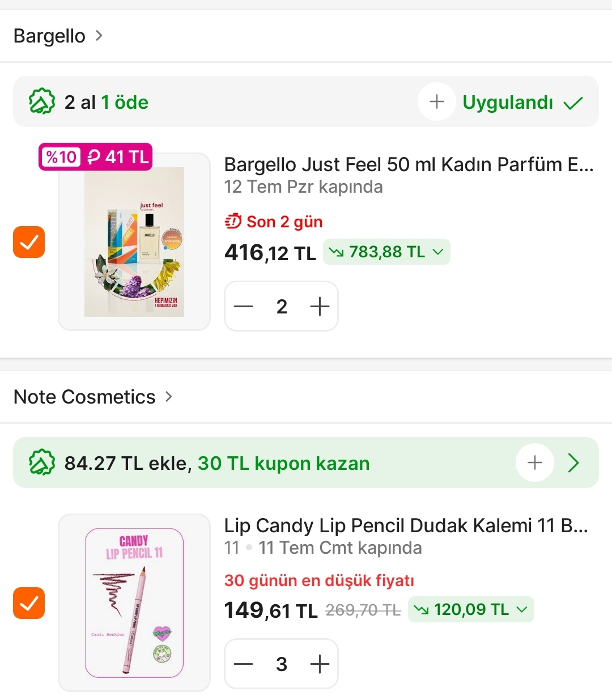Increase Bargello perfume quantity with plus
Image resolution: width=612 pixels, height=700 pixels.
tap(320, 306)
